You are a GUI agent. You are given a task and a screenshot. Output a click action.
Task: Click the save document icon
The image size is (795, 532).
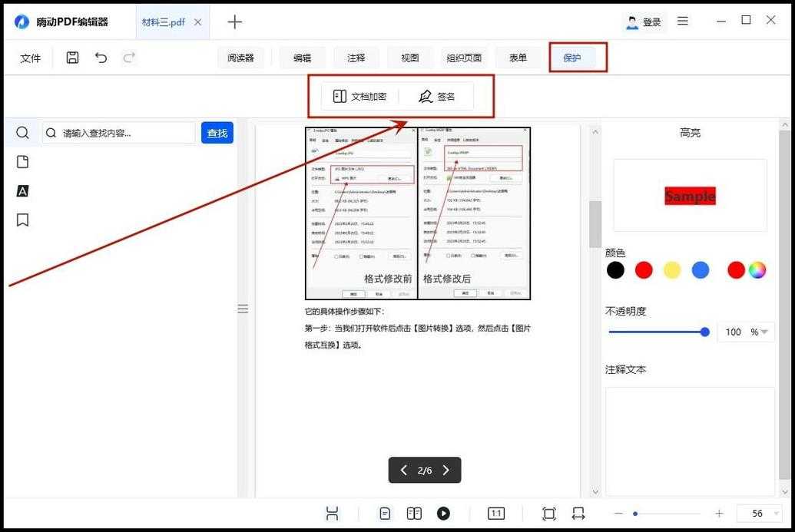(x=71, y=57)
